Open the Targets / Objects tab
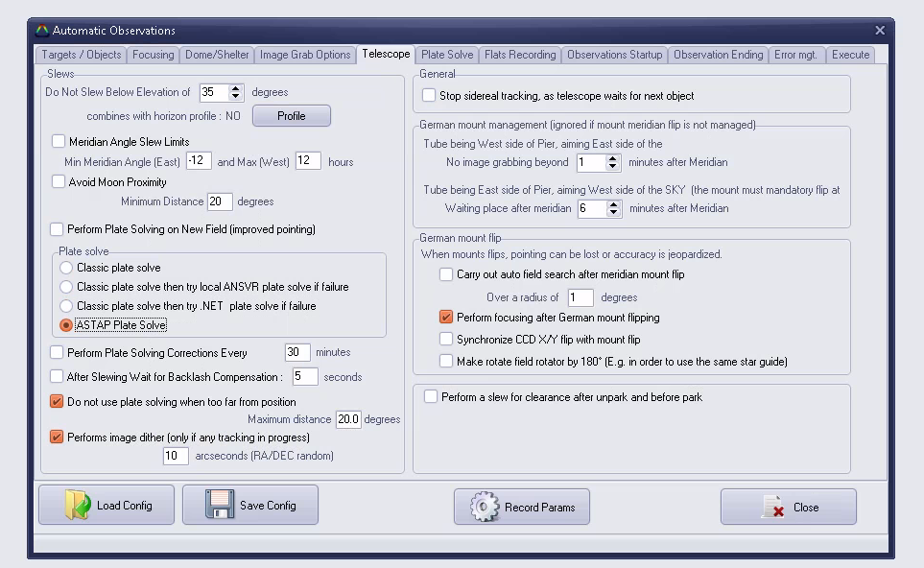This screenshot has width=924, height=568. (82, 55)
